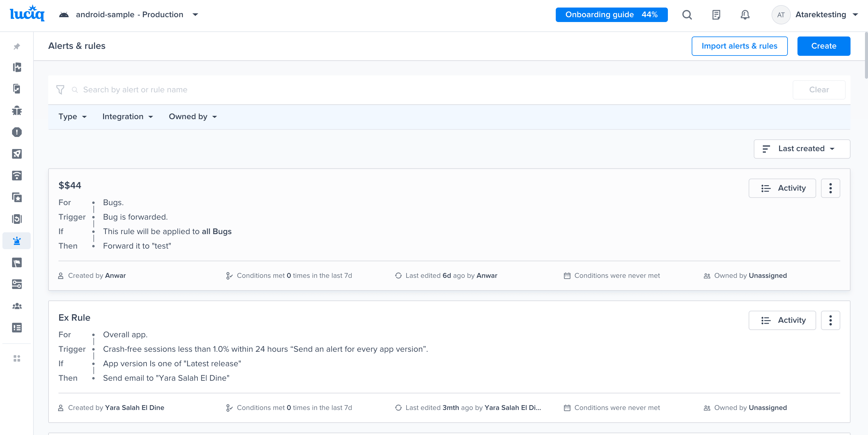This screenshot has width=868, height=435.
Task: Click the search magnifier in header
Action: tap(687, 15)
